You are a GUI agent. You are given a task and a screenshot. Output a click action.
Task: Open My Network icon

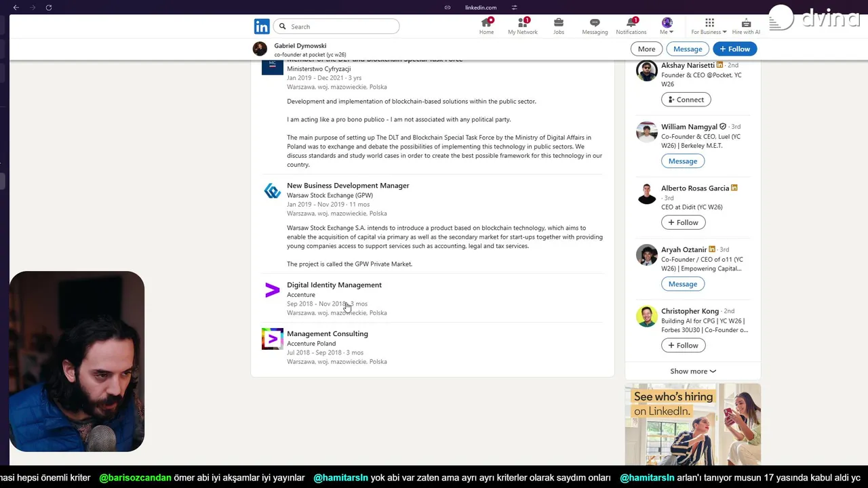pyautogui.click(x=522, y=26)
